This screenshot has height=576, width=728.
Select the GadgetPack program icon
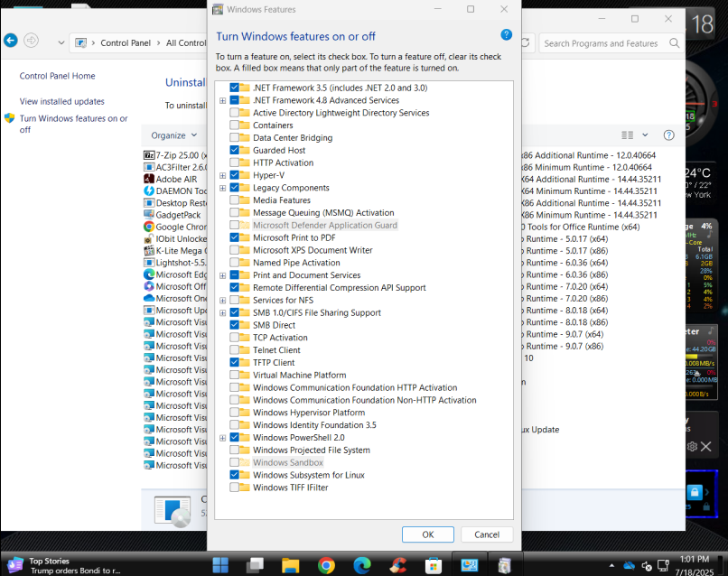[x=149, y=215]
